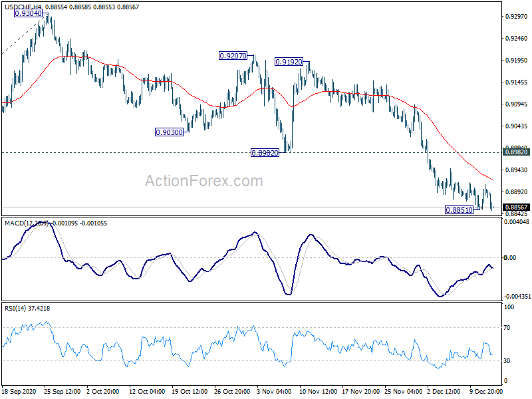This screenshot has height=399, width=532.
Task: Click the 10 Nov 12:00 date label
Action: (x=318, y=392)
